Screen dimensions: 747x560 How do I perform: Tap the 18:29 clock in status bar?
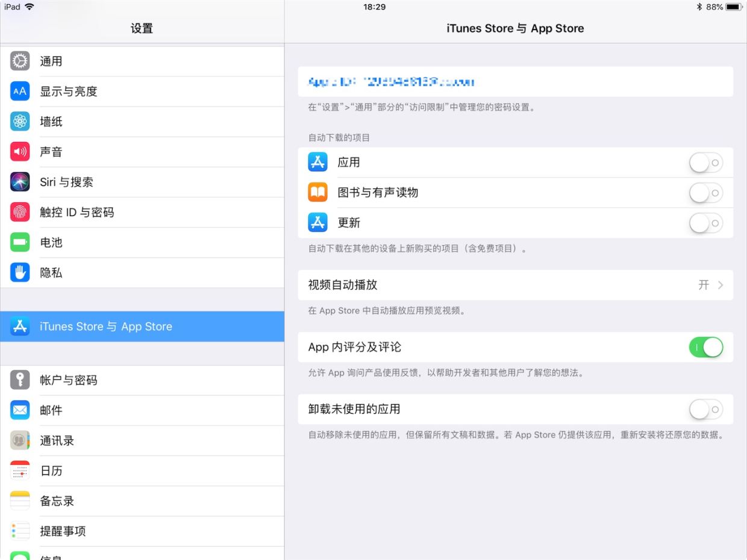374,7
